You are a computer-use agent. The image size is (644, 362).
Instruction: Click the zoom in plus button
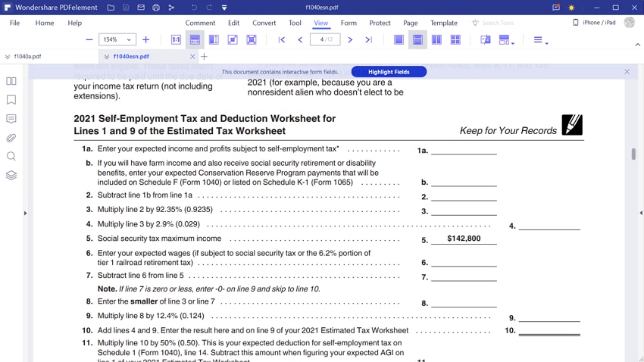tap(145, 40)
